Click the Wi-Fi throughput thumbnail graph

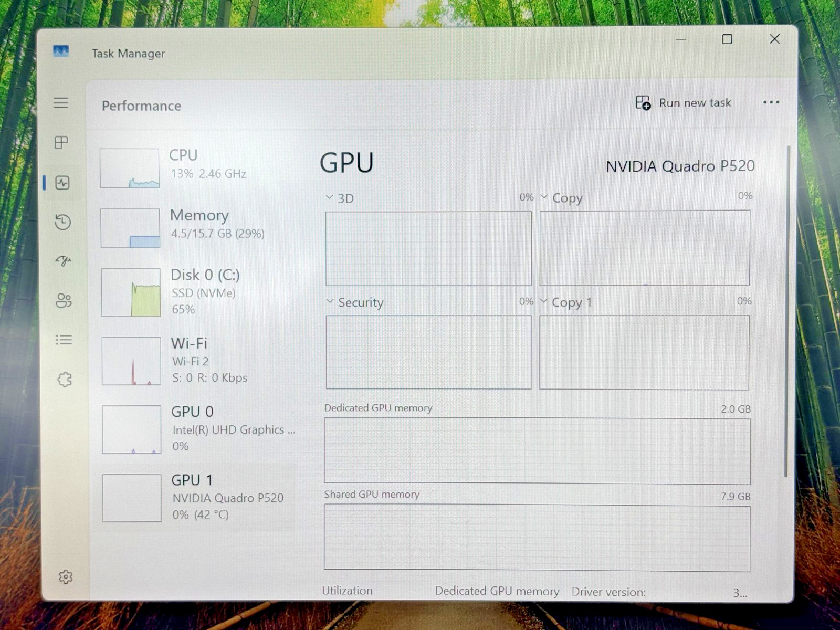[131, 361]
